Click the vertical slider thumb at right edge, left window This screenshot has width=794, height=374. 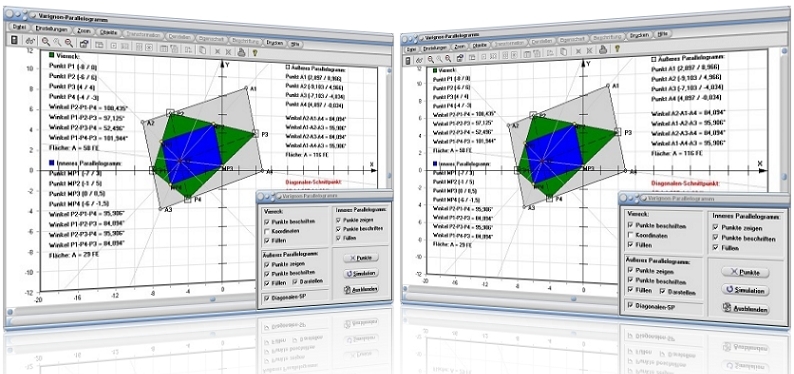point(389,175)
